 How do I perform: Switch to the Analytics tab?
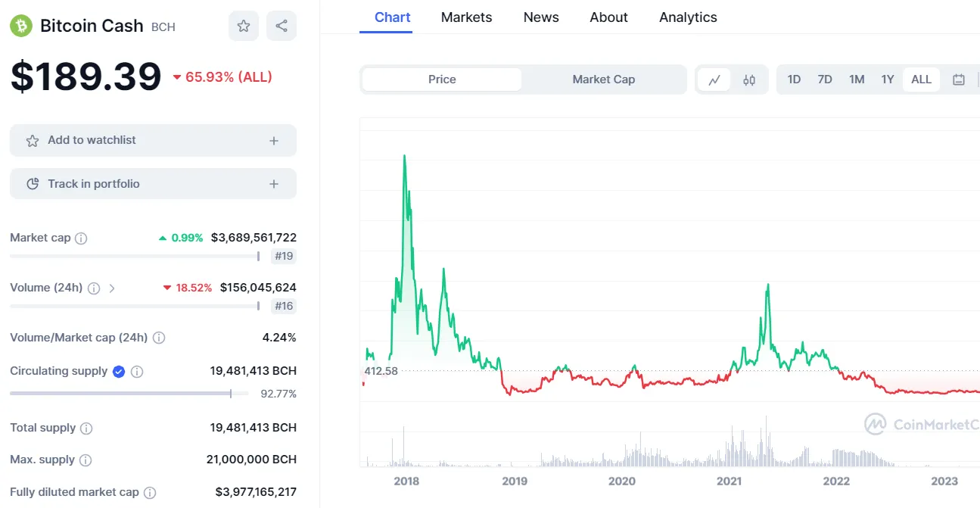(688, 17)
